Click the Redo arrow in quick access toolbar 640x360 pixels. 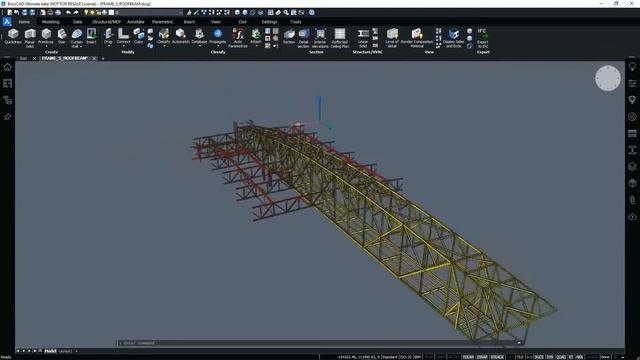coord(76,13)
